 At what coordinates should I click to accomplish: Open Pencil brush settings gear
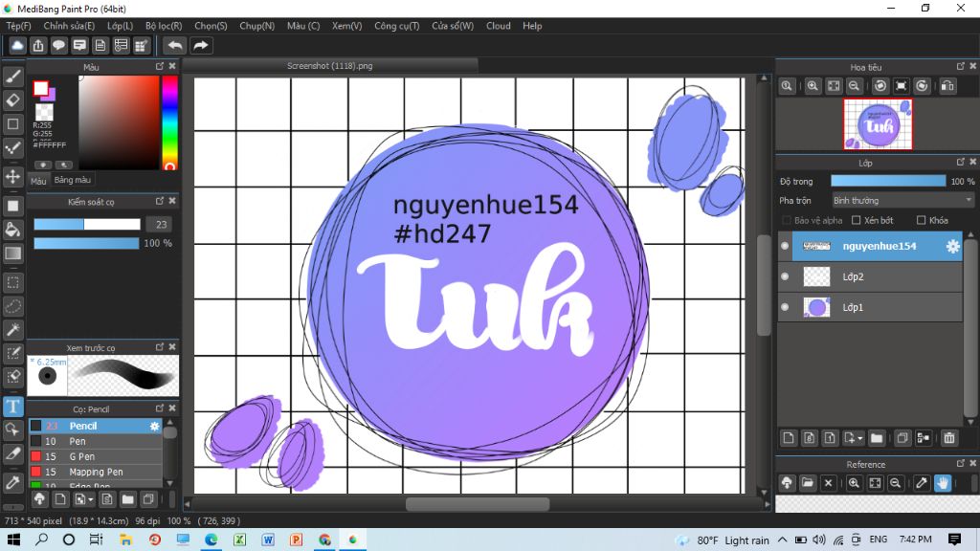tap(154, 426)
